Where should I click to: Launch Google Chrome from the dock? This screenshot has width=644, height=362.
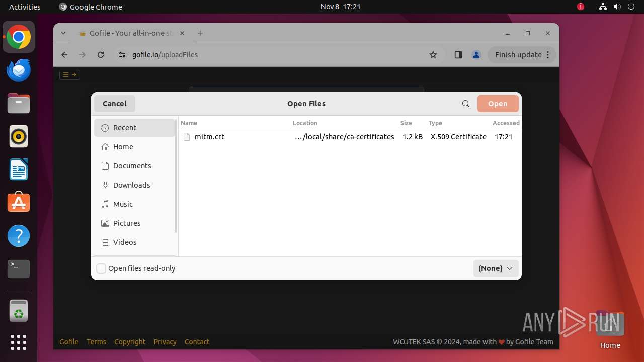[x=19, y=37]
